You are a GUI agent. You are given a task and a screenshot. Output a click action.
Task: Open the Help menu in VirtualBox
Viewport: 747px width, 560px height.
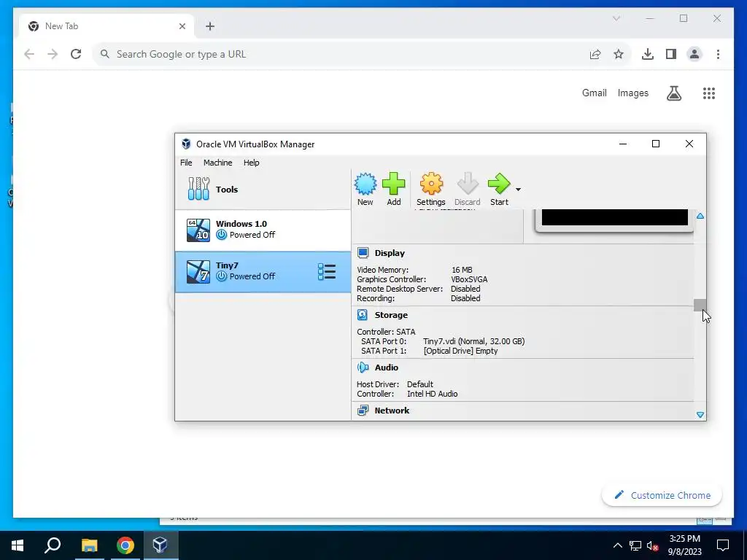[x=252, y=163]
